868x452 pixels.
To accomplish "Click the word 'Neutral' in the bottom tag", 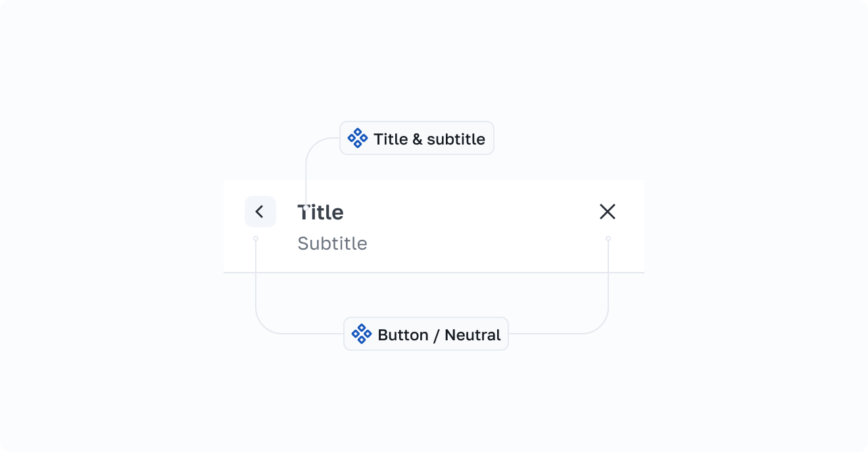I will (472, 335).
